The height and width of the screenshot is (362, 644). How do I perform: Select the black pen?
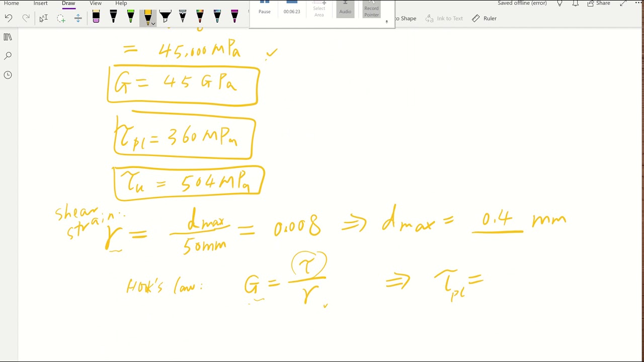coord(113,17)
